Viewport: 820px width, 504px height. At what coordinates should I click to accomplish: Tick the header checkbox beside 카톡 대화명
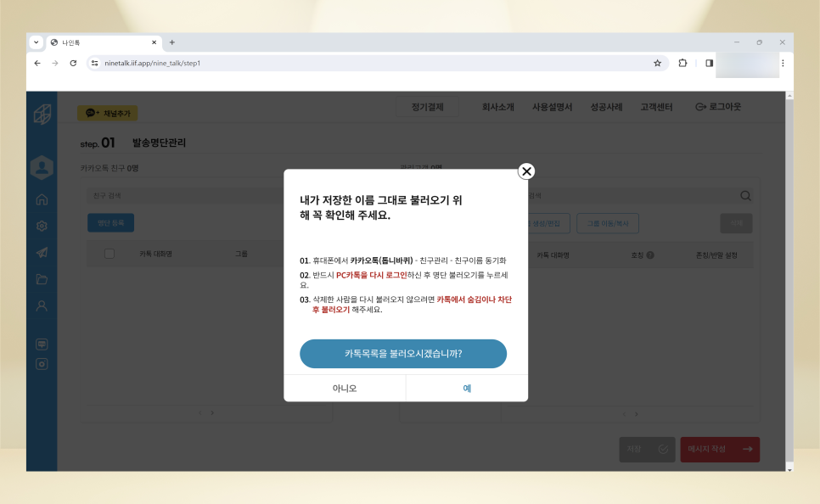coord(110,254)
